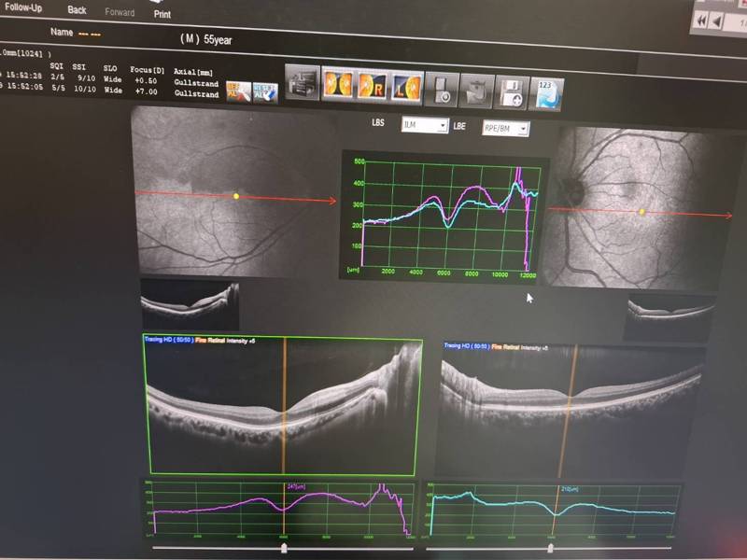Click the folder image toolbar icon
The image size is (747, 560).
point(477,91)
